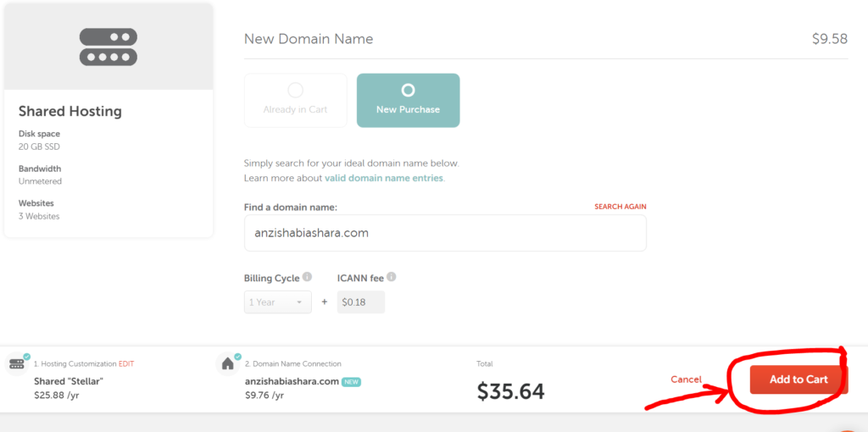
Task: Click the NEW badge beside anzishabiashara.com
Action: pyautogui.click(x=351, y=382)
